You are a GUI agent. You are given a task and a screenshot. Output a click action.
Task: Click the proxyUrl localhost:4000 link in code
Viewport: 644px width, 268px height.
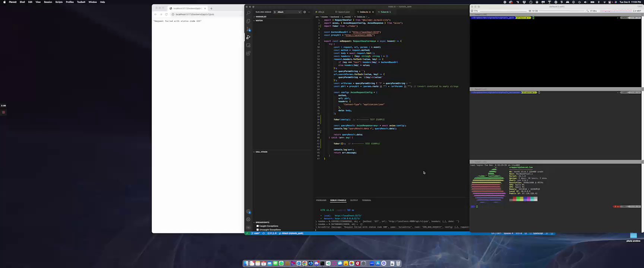(359, 35)
